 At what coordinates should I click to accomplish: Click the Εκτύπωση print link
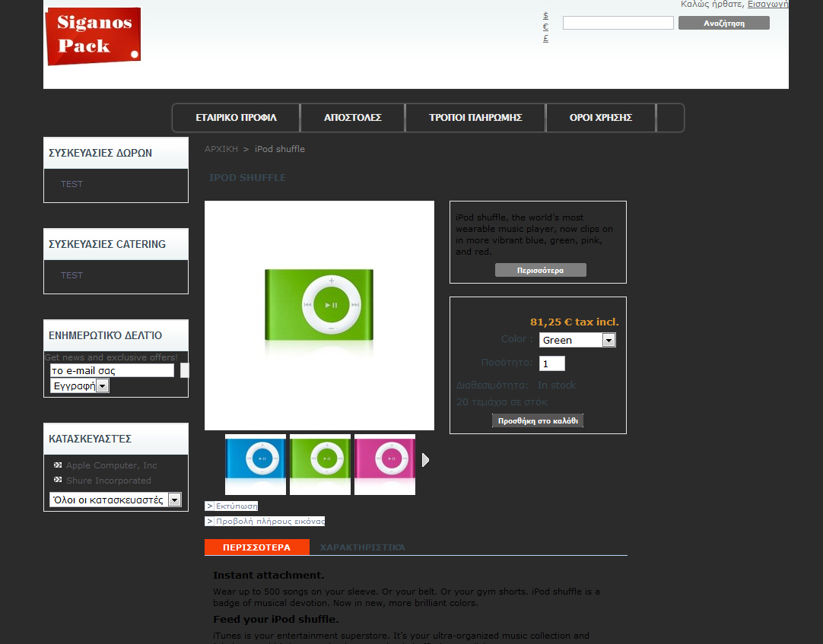click(231, 506)
